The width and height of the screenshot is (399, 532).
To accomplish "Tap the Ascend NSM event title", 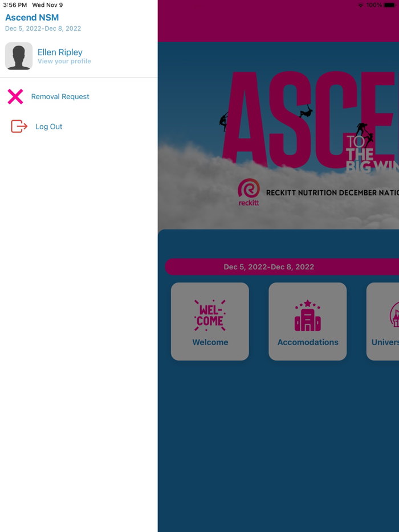I will [x=32, y=17].
